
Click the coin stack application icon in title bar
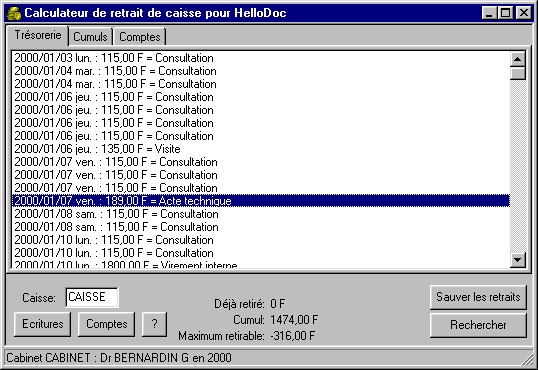click(14, 13)
